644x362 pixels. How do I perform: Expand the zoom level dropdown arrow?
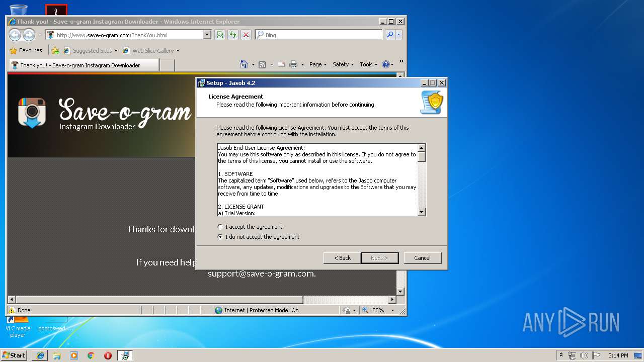tap(393, 310)
